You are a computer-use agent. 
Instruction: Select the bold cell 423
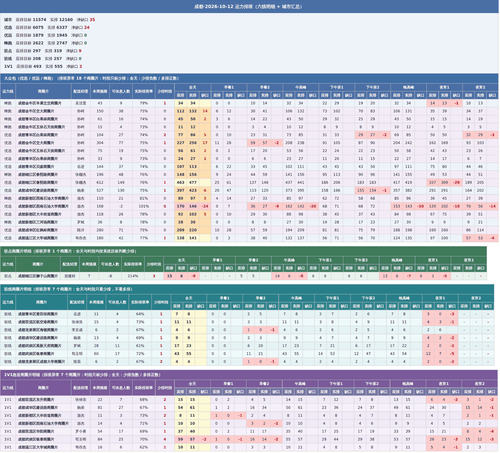click(193, 191)
